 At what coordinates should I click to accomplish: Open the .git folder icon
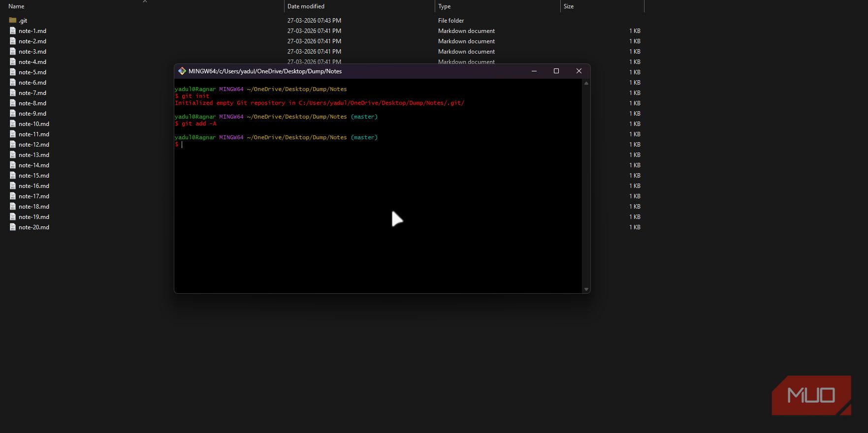click(13, 20)
